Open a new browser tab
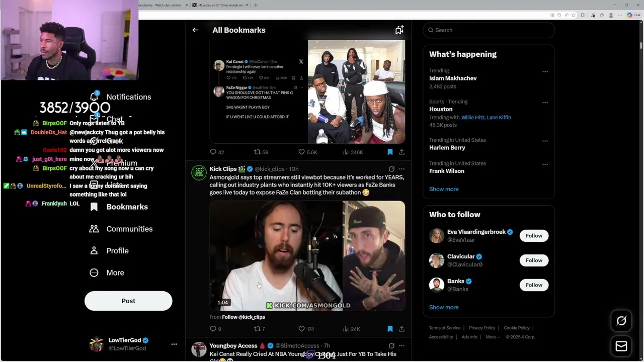 [x=256, y=5]
